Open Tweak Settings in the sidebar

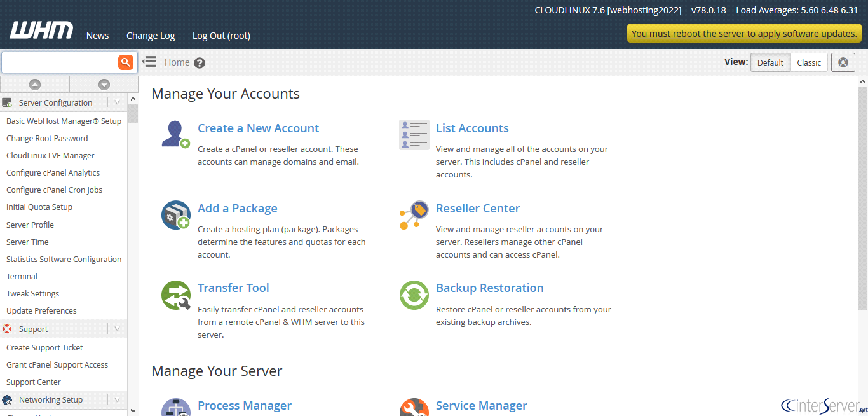pos(32,293)
